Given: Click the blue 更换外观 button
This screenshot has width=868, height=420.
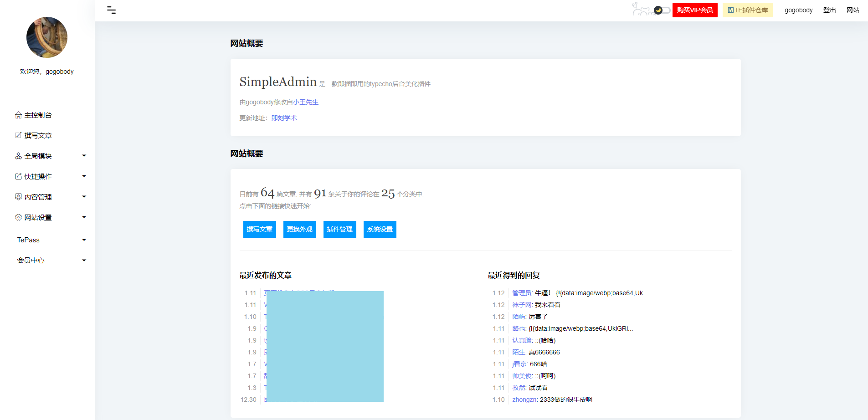Looking at the screenshot, I should [x=299, y=229].
